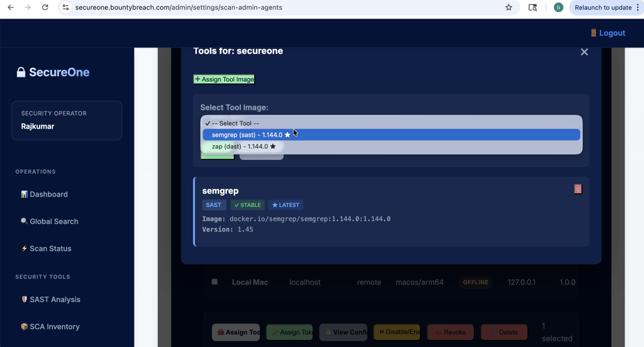The image size is (644, 347).
Task: Click the View Config button
Action: (x=343, y=332)
